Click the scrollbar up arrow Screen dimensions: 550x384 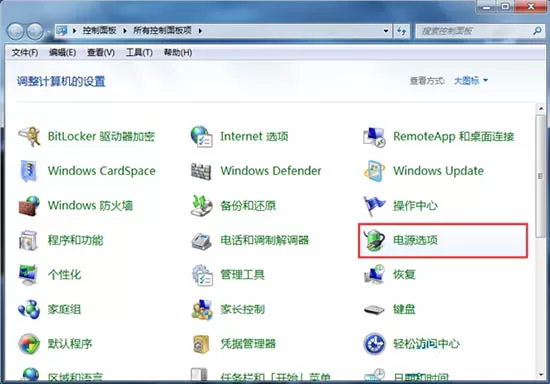coord(541,109)
